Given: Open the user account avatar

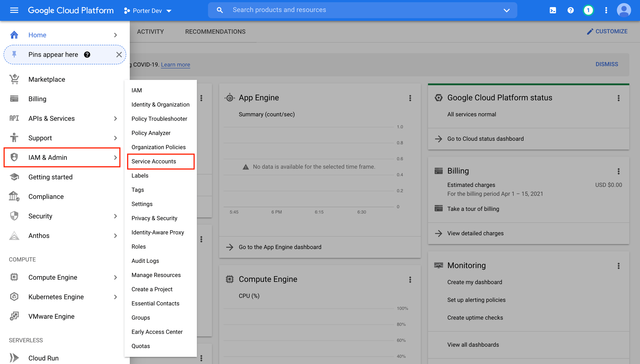Looking at the screenshot, I should pyautogui.click(x=624, y=10).
